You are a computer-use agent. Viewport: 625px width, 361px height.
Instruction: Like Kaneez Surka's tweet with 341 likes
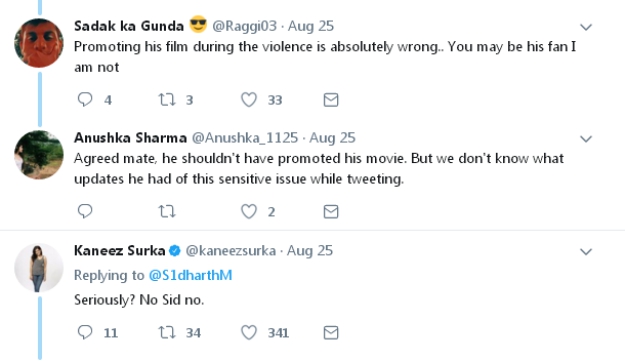pos(249,332)
